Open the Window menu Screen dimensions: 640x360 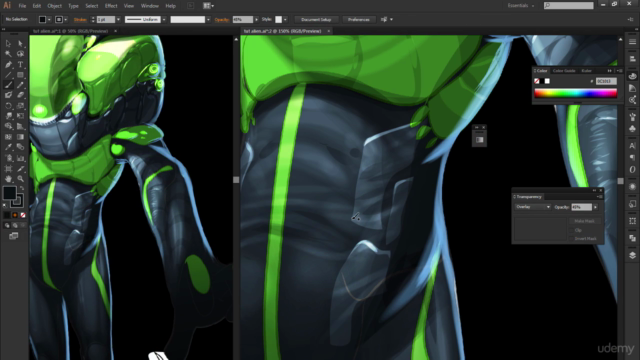149,6
